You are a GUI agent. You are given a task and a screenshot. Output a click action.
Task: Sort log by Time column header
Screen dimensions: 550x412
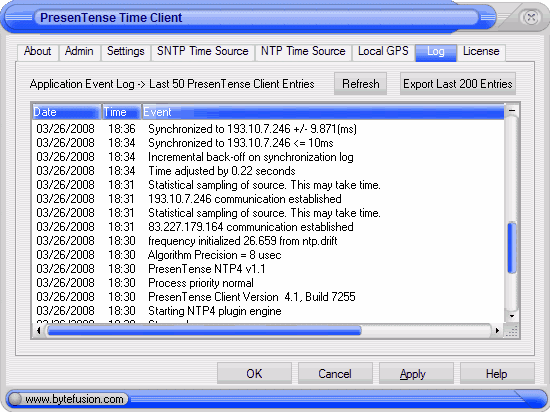[x=121, y=112]
